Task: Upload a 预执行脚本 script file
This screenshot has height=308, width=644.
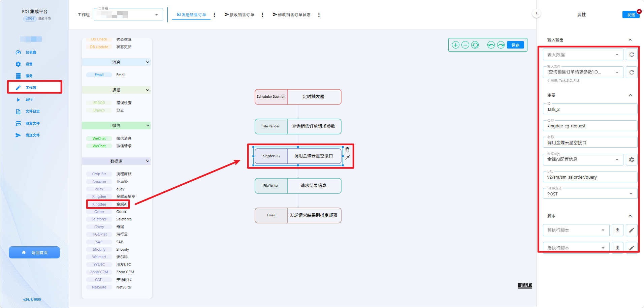Action: (617, 230)
